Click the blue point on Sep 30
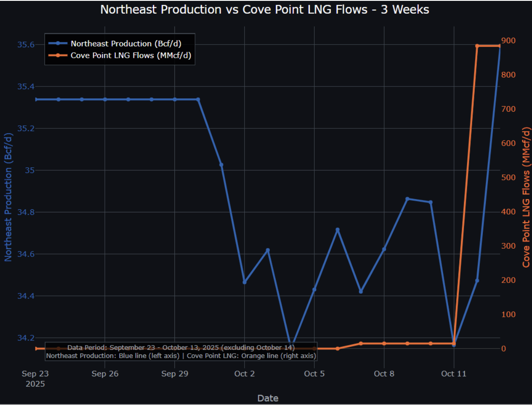 tap(198, 99)
